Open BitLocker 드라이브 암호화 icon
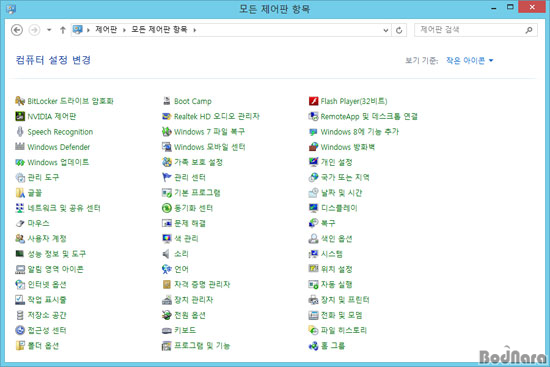Screen dimensions: 550x367 20,101
